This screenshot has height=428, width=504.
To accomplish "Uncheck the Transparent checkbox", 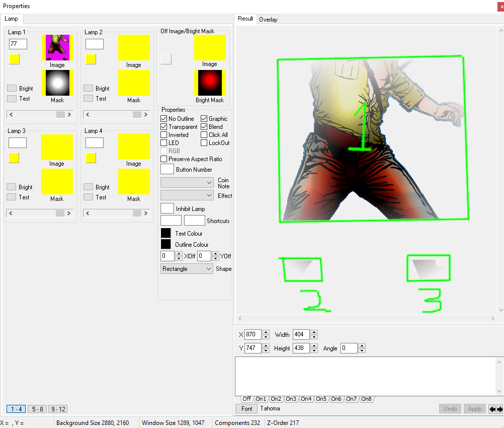I will 164,127.
